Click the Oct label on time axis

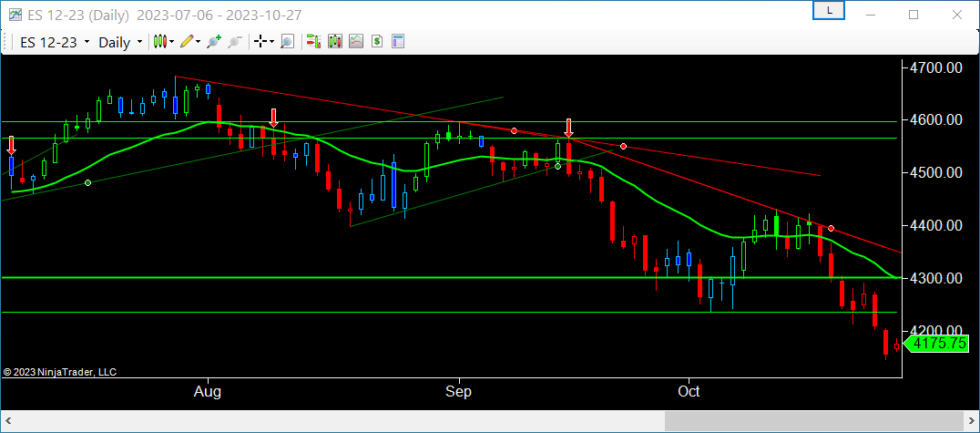click(x=689, y=392)
